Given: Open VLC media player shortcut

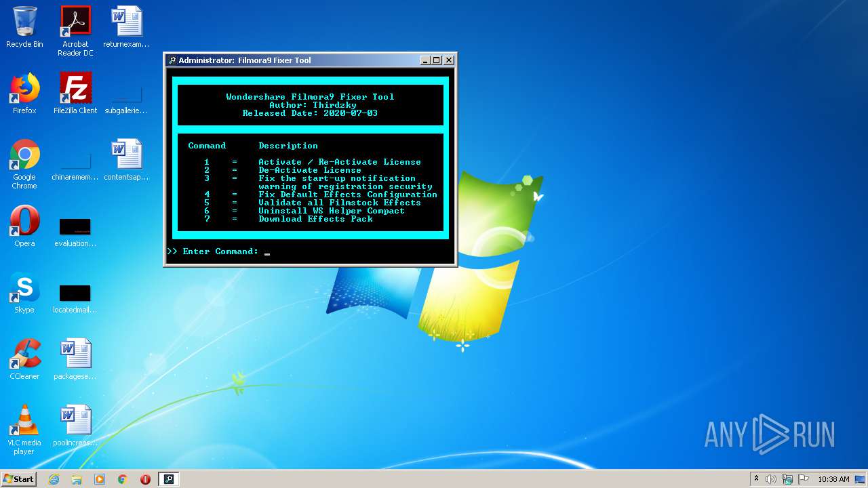Looking at the screenshot, I should [x=24, y=430].
